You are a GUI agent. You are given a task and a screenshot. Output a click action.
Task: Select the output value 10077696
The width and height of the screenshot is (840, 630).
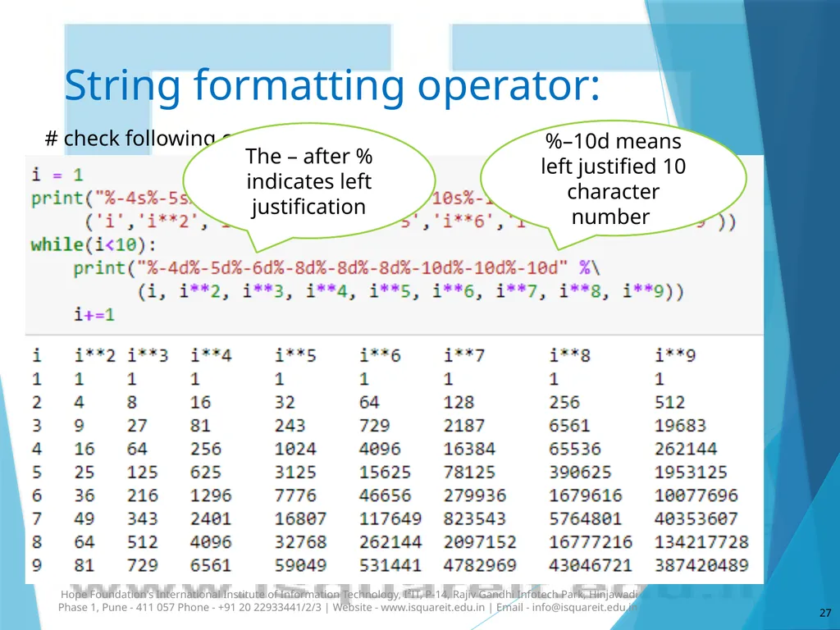click(x=696, y=495)
